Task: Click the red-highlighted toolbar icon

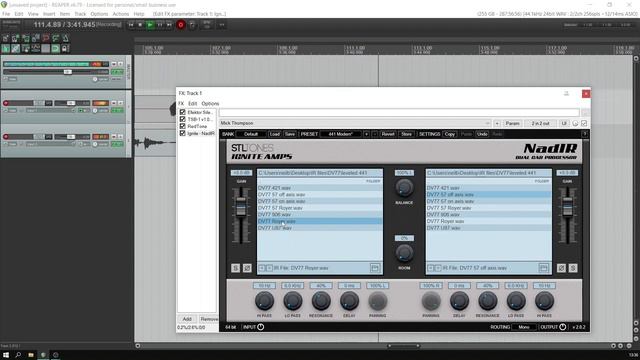Action: point(46,38)
